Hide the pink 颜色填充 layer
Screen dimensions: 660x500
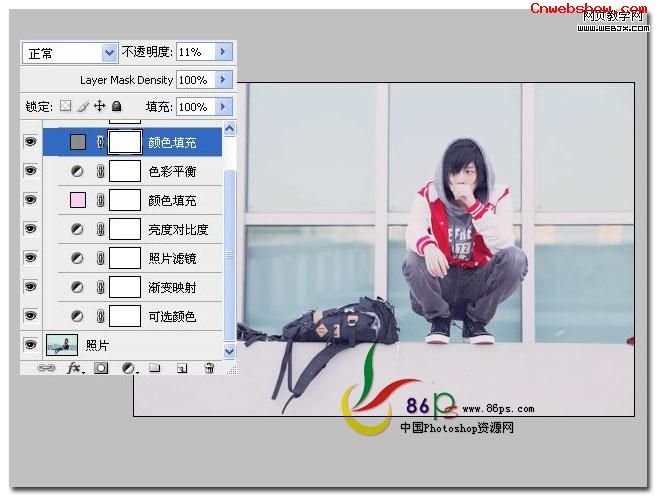pyautogui.click(x=31, y=200)
